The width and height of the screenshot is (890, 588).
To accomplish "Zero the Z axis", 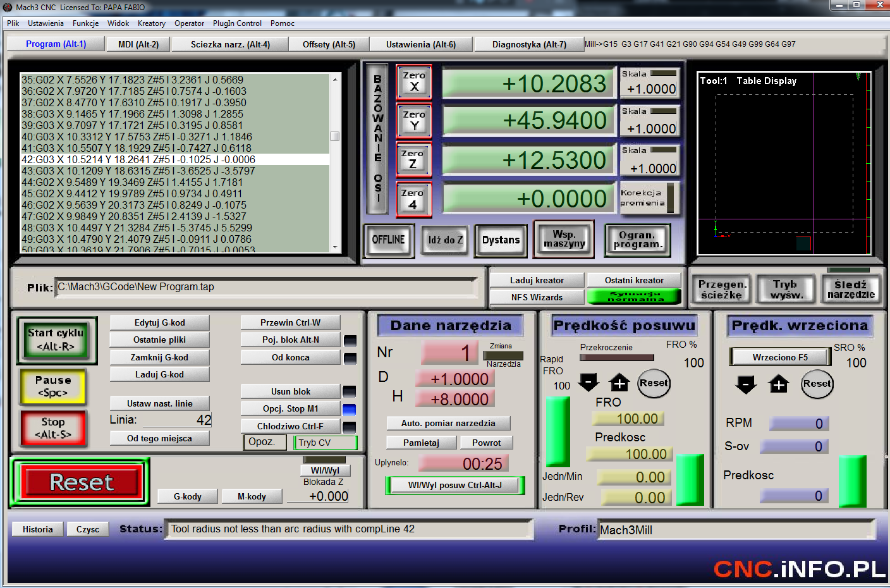I will [413, 160].
